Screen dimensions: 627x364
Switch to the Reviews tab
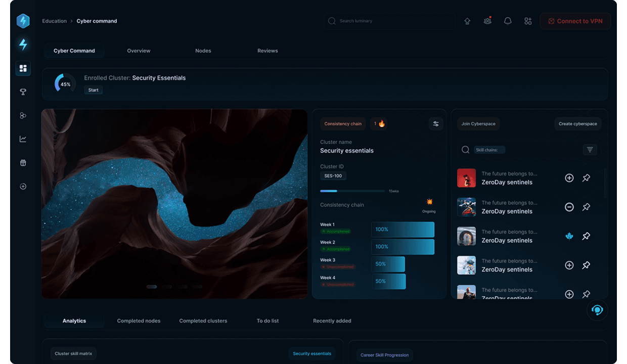(267, 51)
